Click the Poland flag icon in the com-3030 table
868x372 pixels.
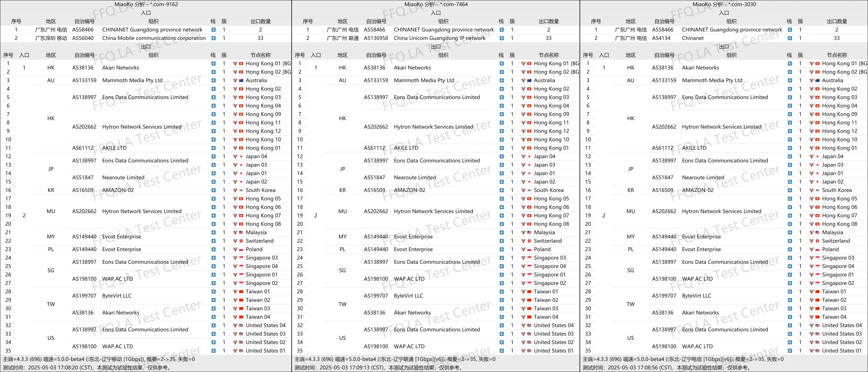(817, 249)
